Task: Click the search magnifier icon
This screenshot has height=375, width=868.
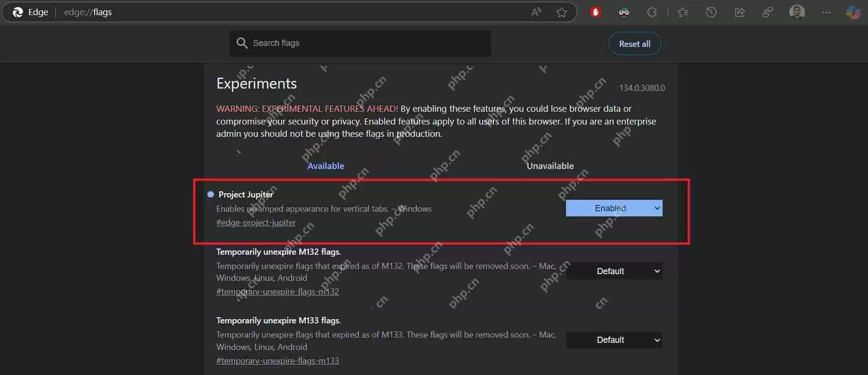Action: pyautogui.click(x=242, y=43)
